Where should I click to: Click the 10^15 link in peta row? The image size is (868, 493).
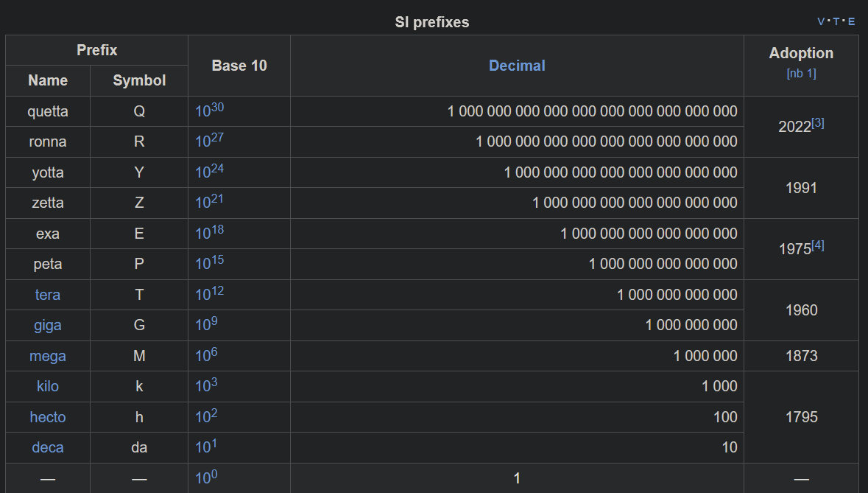pyautogui.click(x=209, y=262)
